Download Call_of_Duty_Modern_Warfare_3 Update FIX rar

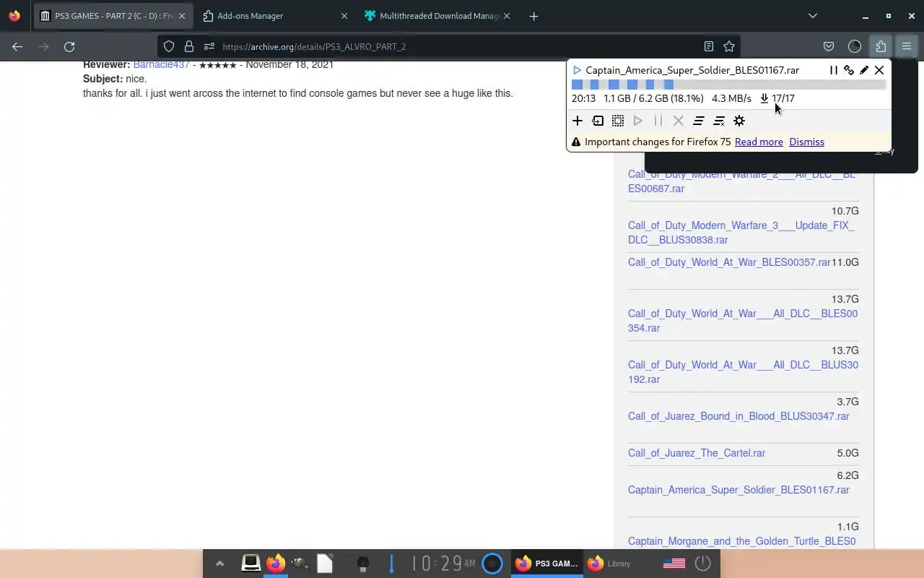tap(741, 233)
